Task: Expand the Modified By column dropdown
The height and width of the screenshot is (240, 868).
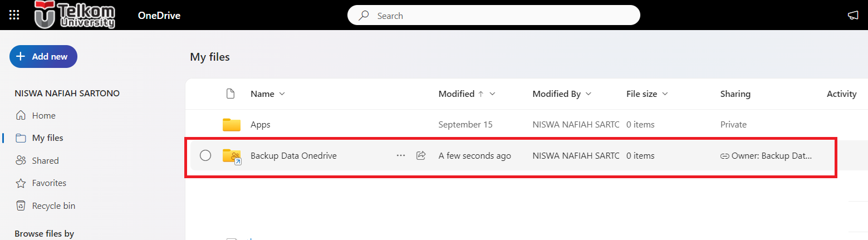Action: 589,94
